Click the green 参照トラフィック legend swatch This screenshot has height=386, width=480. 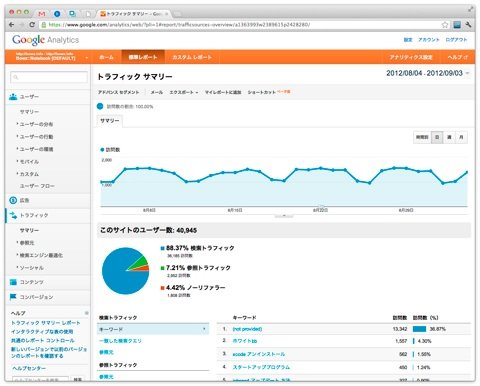point(162,268)
